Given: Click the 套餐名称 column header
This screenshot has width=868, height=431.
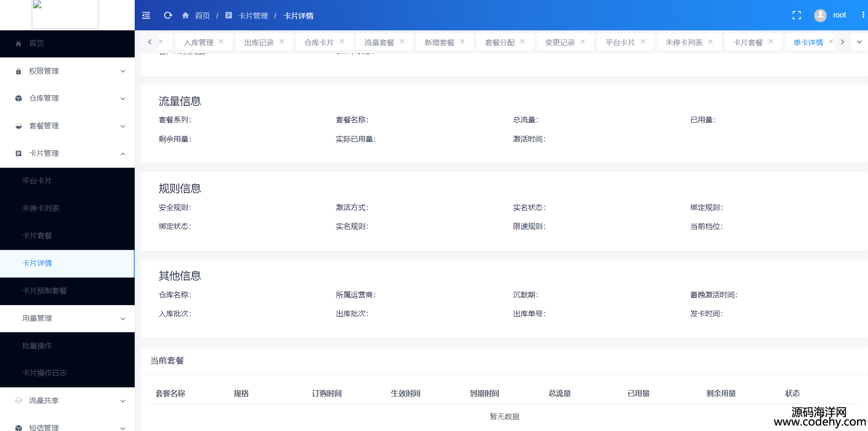Looking at the screenshot, I should pyautogui.click(x=170, y=393).
